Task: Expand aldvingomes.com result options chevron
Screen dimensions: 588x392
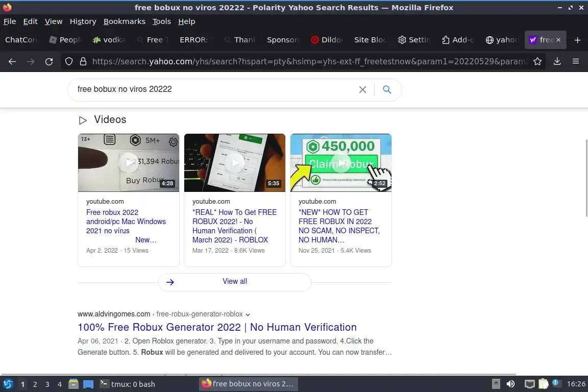Action: (x=248, y=314)
